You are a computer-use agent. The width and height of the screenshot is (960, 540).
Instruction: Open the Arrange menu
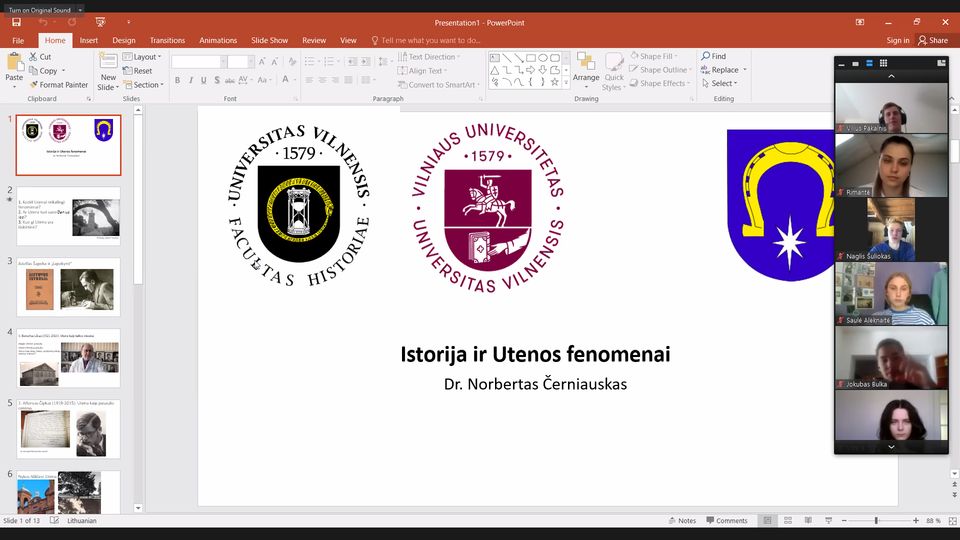pos(586,69)
